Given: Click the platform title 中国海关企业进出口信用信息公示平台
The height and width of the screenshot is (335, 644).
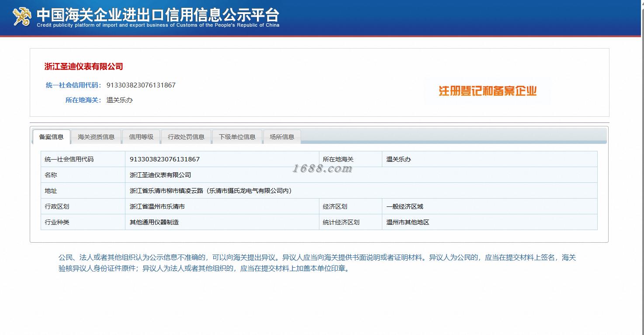Looking at the screenshot, I should point(158,14).
